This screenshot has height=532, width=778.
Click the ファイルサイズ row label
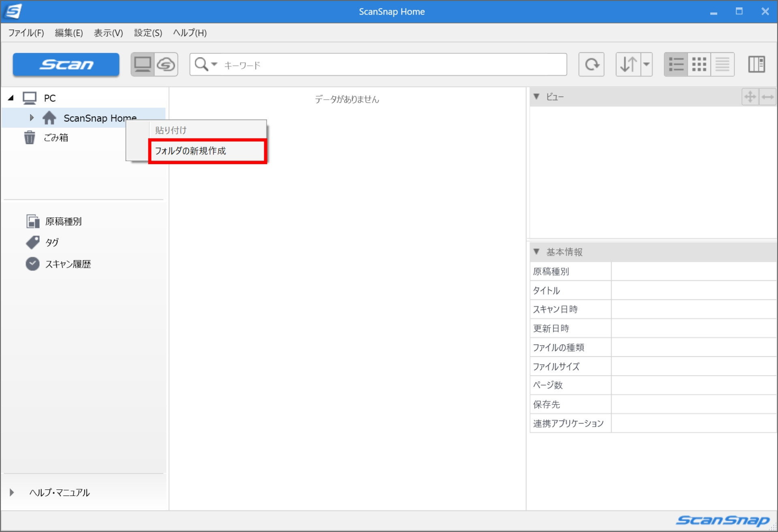[x=556, y=367]
